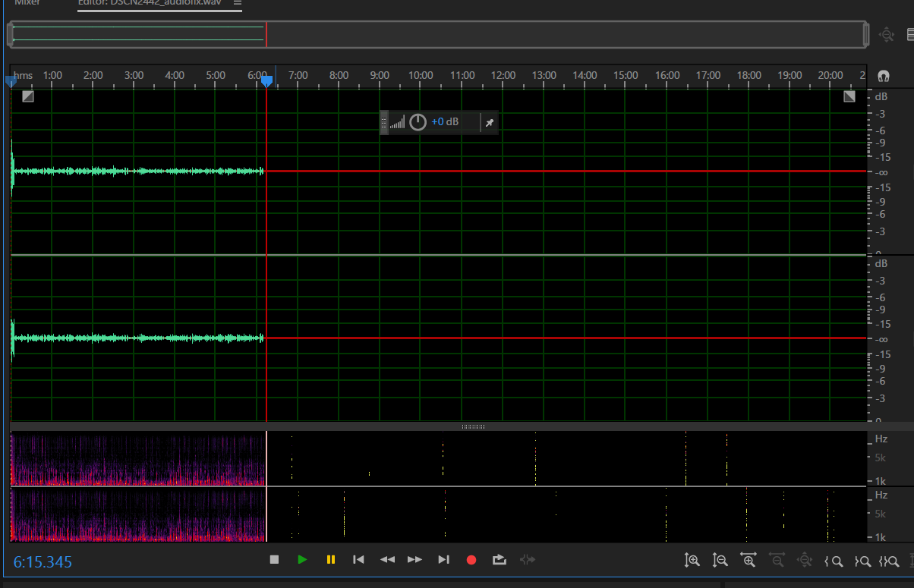Click the hms time format label

coord(24,75)
